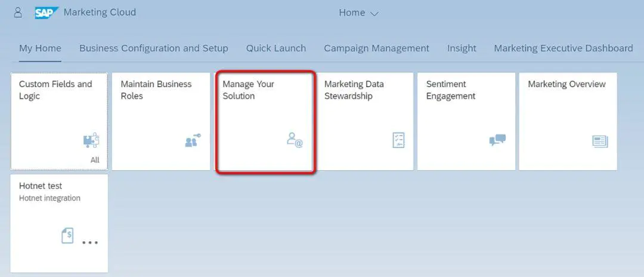644x277 pixels.
Task: Open the user profile icon
Action: coord(18,13)
